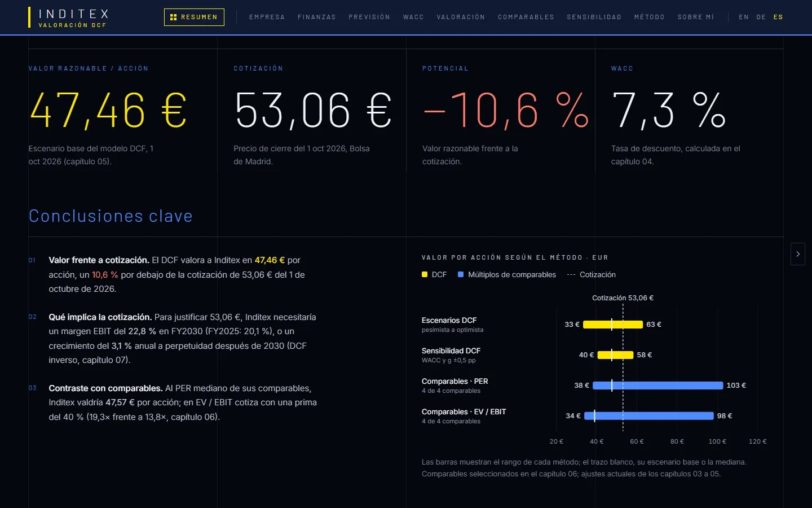Click the 'Comparables · PER' row label
This screenshot has height=508, width=812.
click(455, 382)
